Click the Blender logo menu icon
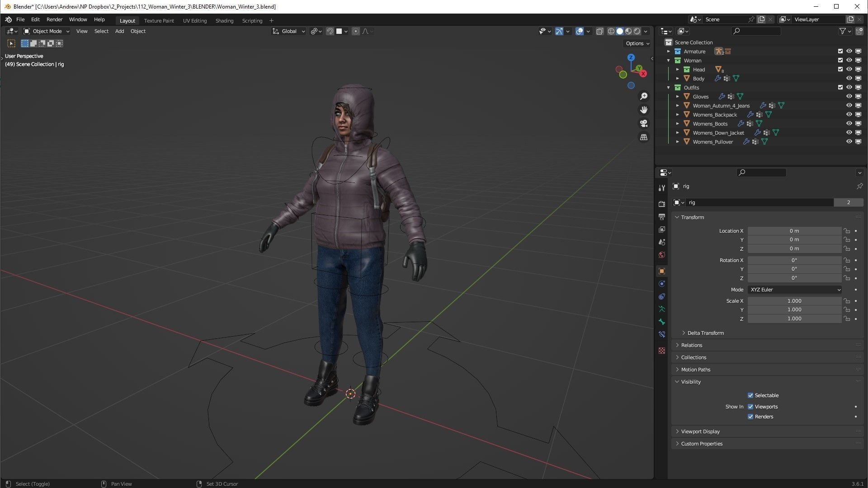Screen dimensions: 868x488 [x=8, y=19]
